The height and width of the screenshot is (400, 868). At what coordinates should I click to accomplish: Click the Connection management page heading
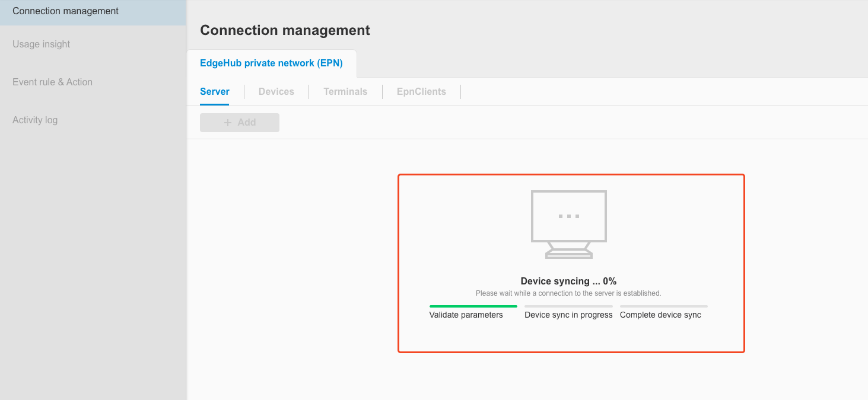tap(285, 30)
